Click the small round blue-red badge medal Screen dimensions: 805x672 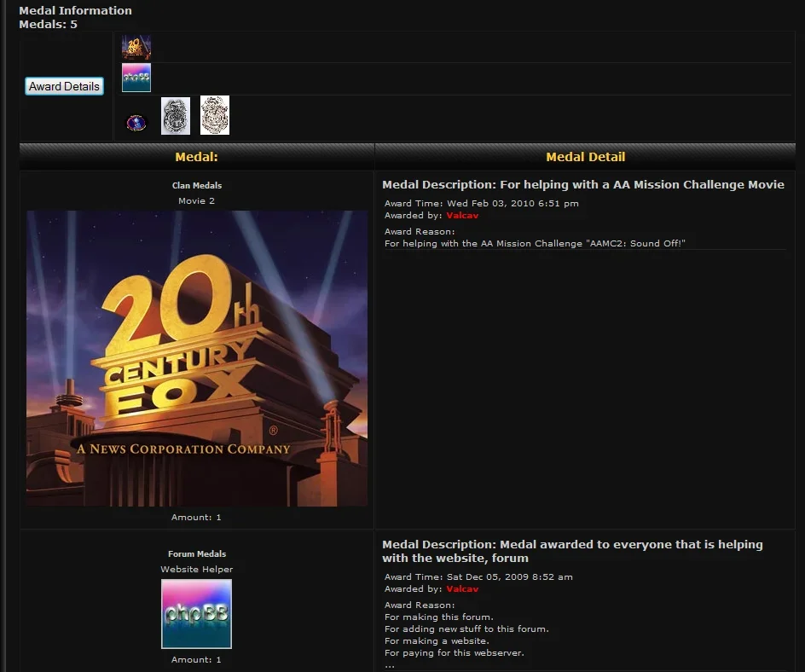pyautogui.click(x=136, y=123)
